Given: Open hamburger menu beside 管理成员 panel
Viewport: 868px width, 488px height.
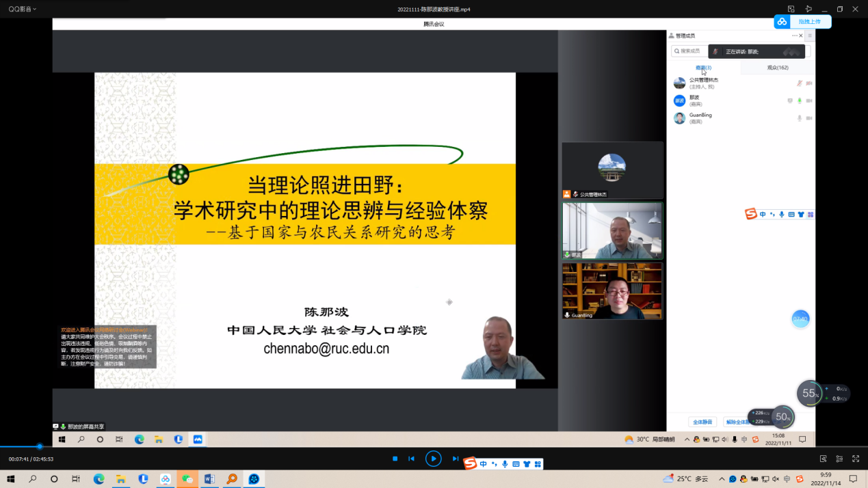Looking at the screenshot, I should (810, 36).
